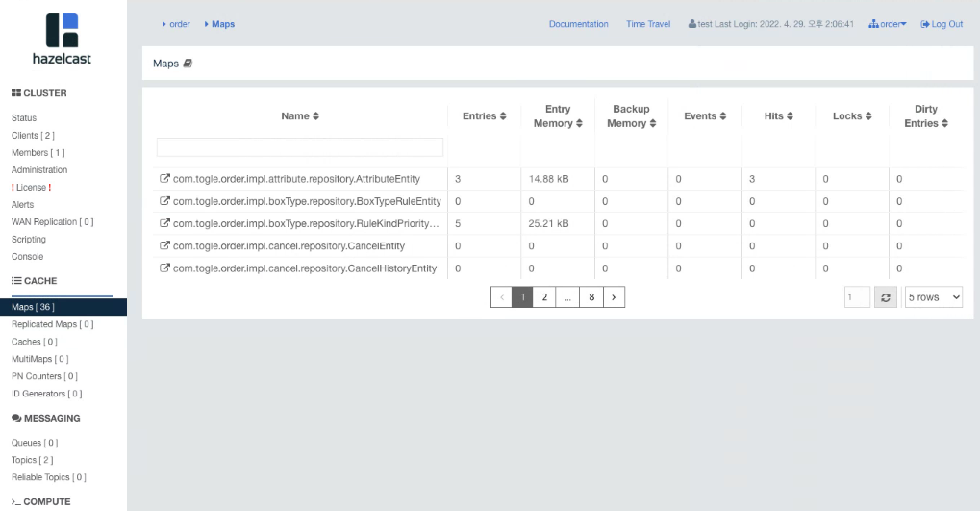Open Queues [ 0 ] in sidebar
The image size is (980, 511).
[35, 443]
